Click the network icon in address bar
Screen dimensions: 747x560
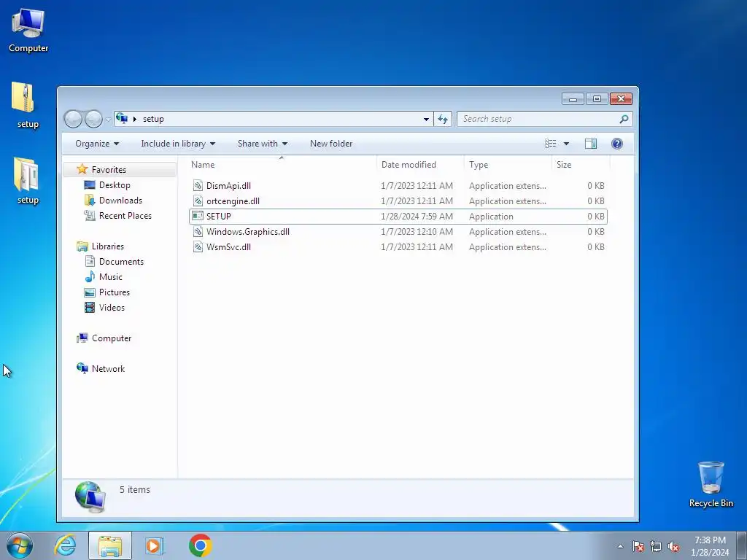click(x=122, y=119)
